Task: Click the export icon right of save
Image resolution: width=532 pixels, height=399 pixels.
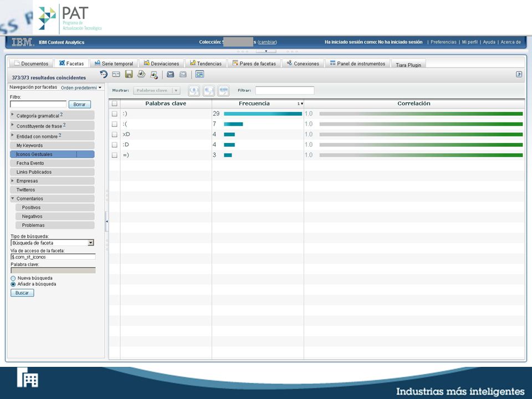Action: (x=141, y=74)
